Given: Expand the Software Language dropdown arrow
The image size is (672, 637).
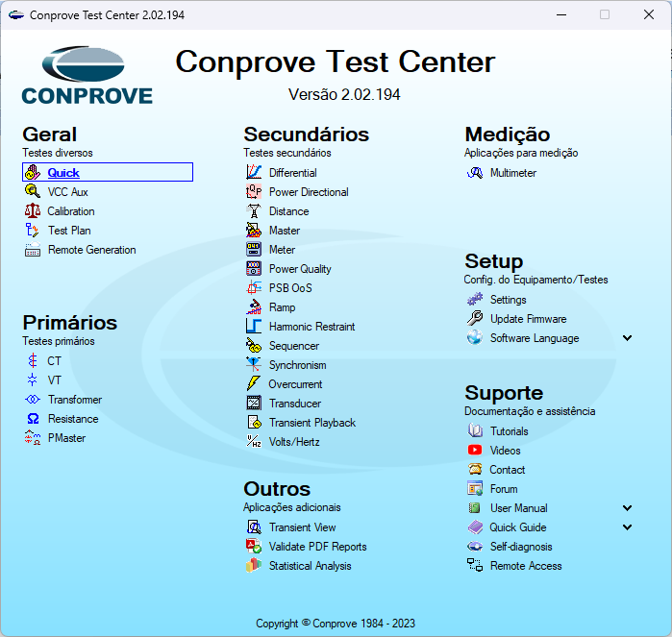Looking at the screenshot, I should [627, 338].
